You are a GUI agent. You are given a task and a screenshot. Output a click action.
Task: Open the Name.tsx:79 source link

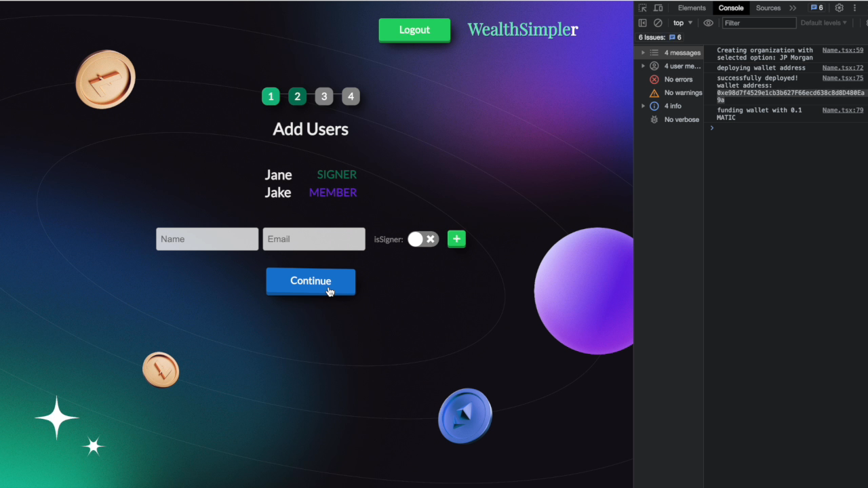click(843, 110)
